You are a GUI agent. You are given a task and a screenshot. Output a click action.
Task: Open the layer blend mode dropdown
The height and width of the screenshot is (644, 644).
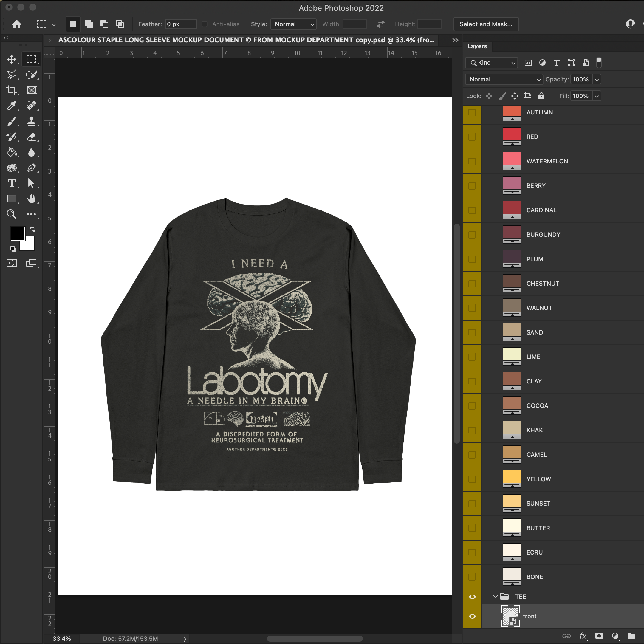503,79
